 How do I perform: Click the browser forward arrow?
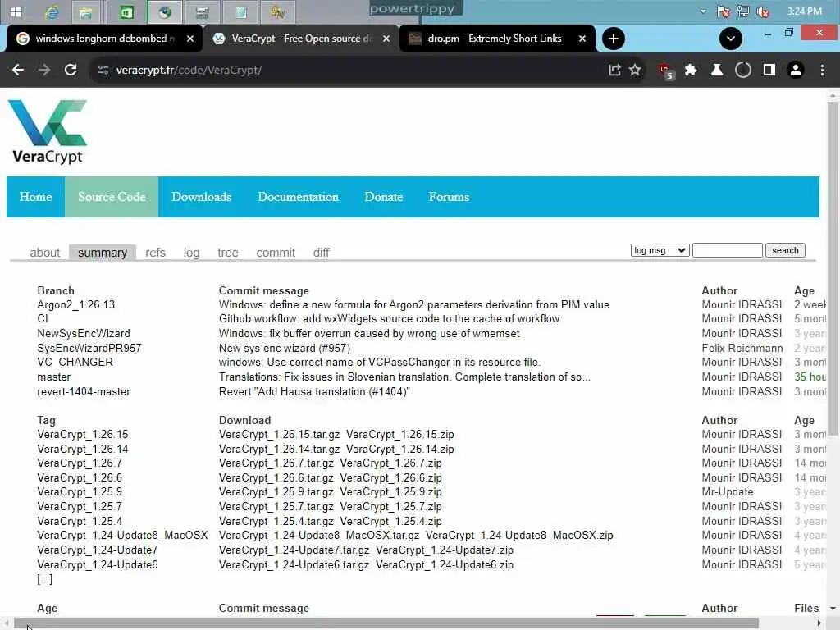point(44,71)
